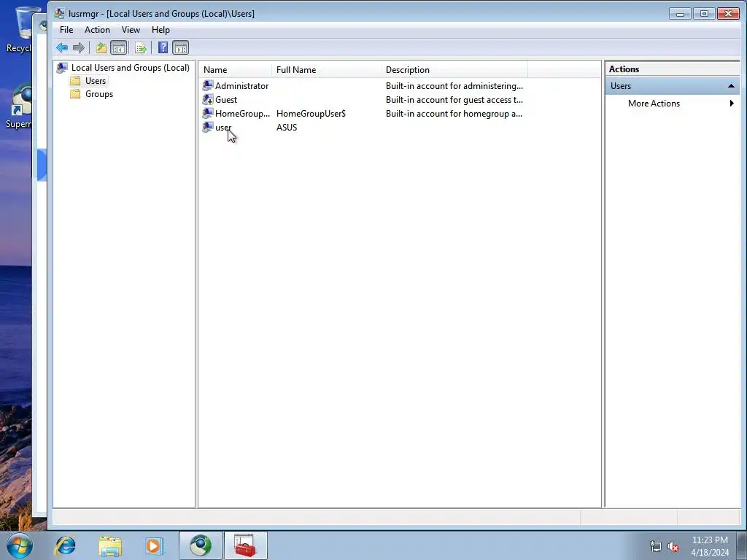Image resolution: width=747 pixels, height=560 pixels.
Task: Launch Internet Explorer from the taskbar
Action: 65,545
